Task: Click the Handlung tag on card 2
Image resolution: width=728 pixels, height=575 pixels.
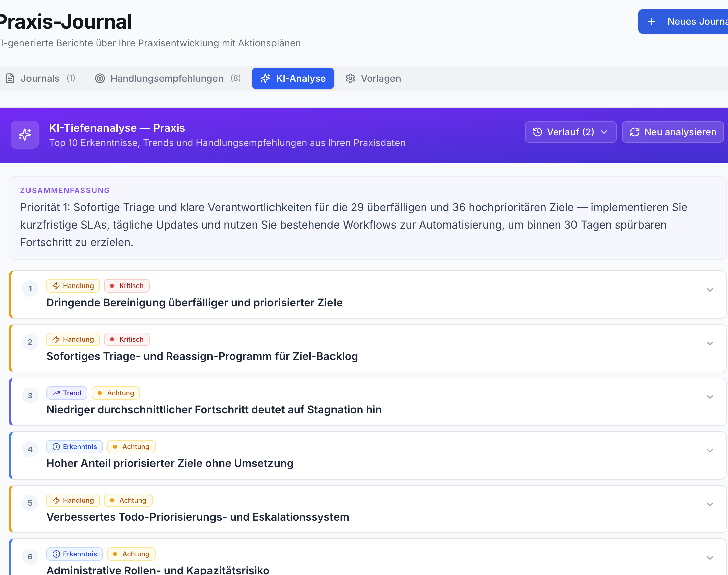Action: pos(73,339)
